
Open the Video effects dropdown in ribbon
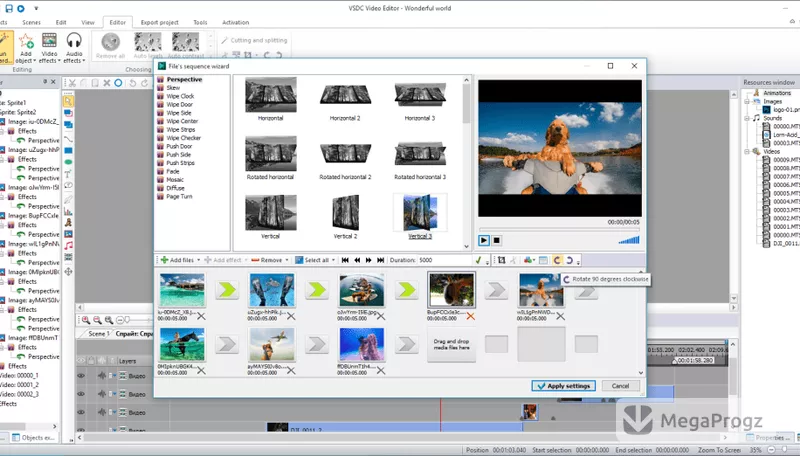(59, 61)
